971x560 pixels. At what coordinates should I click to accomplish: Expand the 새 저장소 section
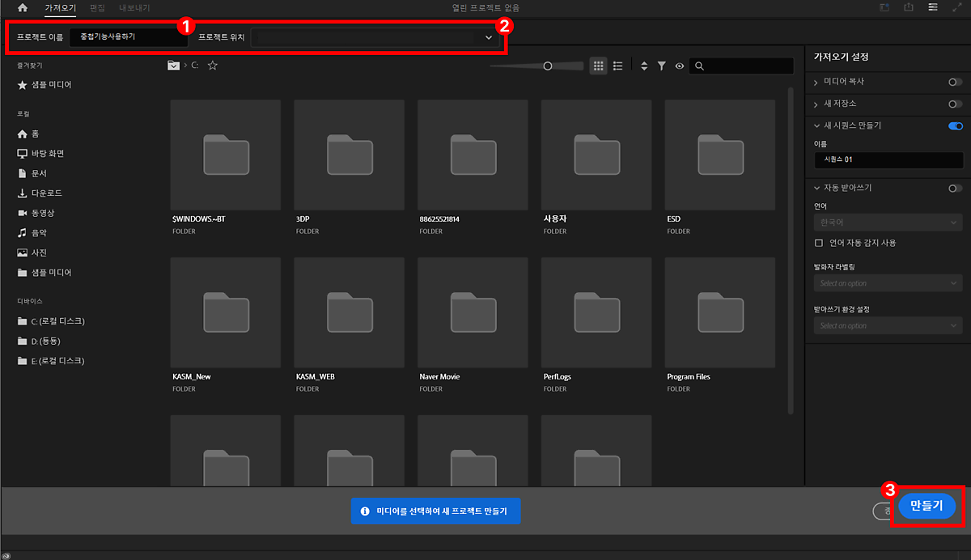pyautogui.click(x=816, y=104)
